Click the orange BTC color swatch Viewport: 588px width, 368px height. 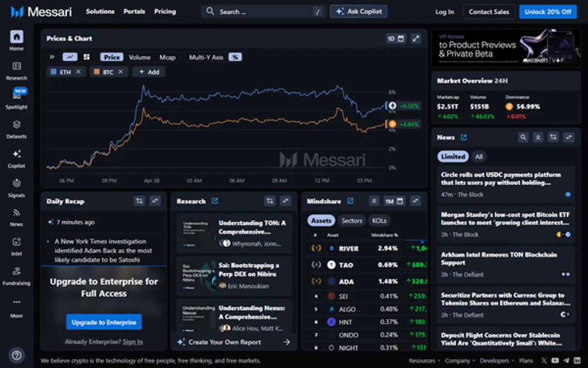click(x=97, y=72)
